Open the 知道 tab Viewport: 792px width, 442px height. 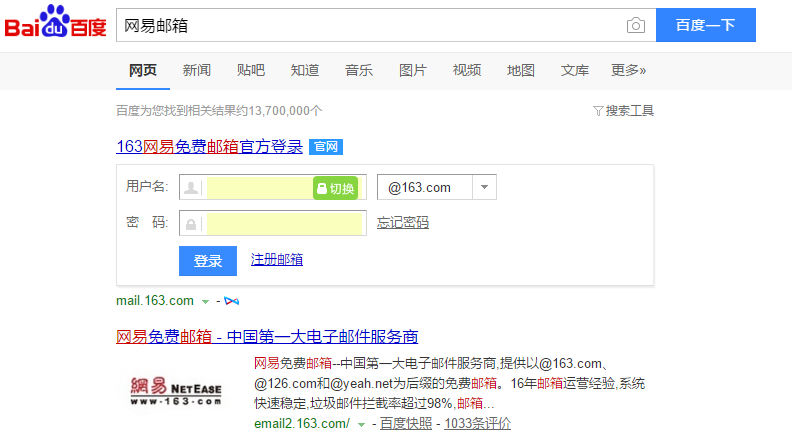[x=305, y=70]
